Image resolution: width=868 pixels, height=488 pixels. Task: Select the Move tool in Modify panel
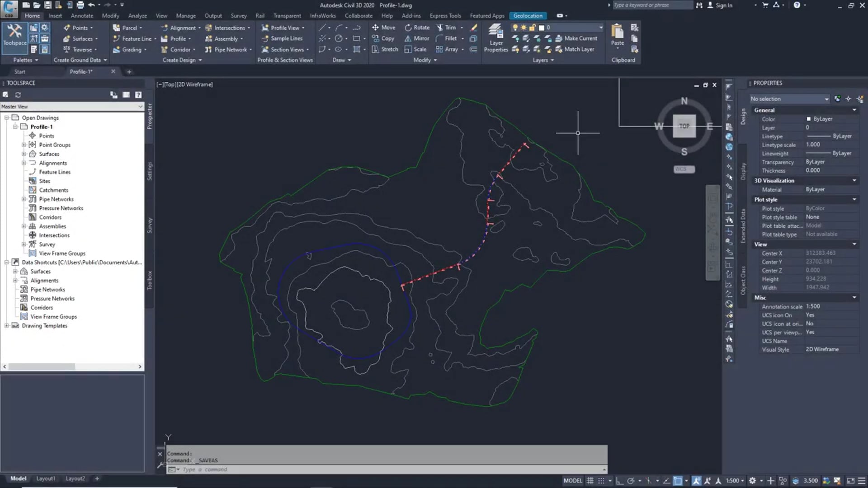pos(383,27)
